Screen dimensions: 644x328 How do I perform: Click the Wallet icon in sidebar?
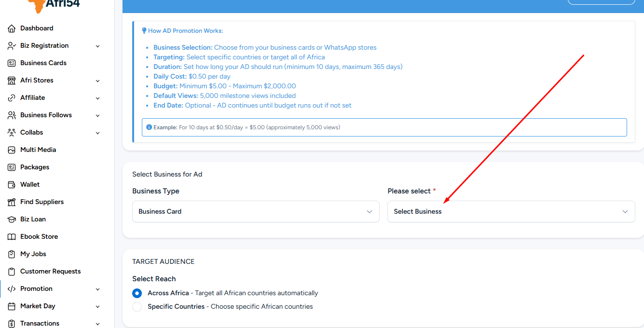[x=12, y=185]
